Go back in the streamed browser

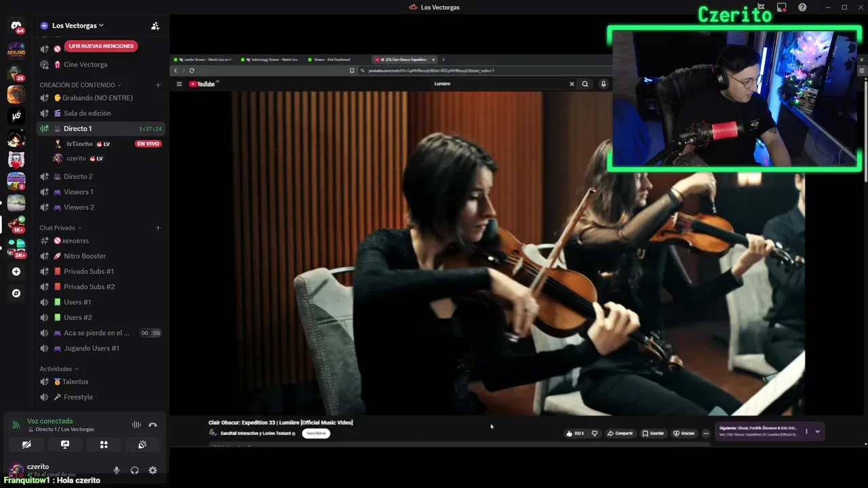[176, 70]
